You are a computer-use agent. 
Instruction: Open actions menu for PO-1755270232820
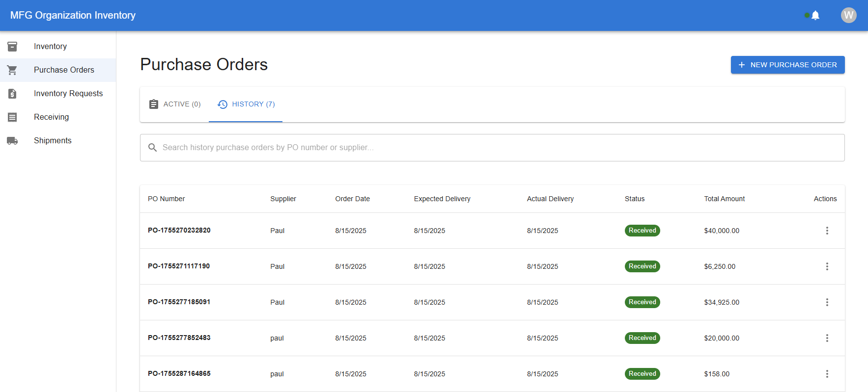click(x=827, y=231)
